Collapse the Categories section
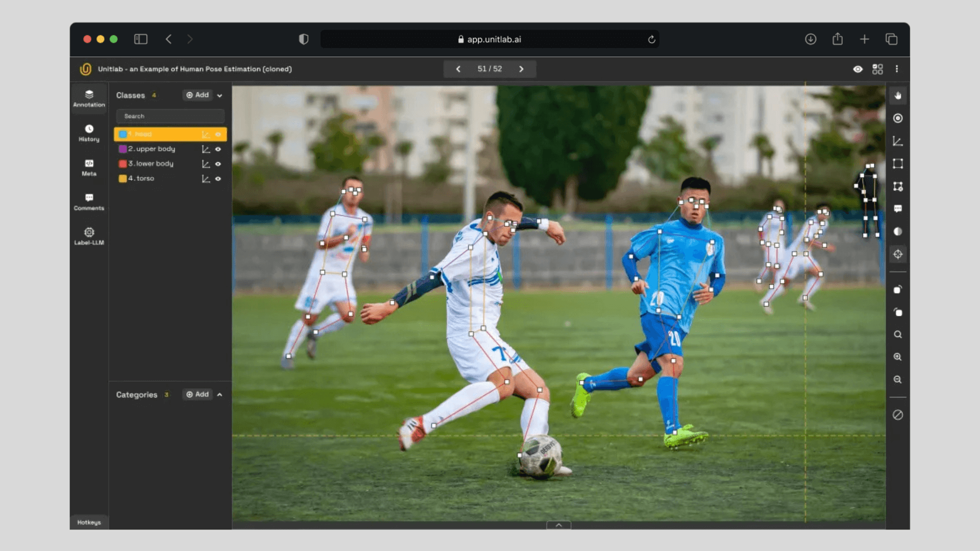 pos(219,394)
